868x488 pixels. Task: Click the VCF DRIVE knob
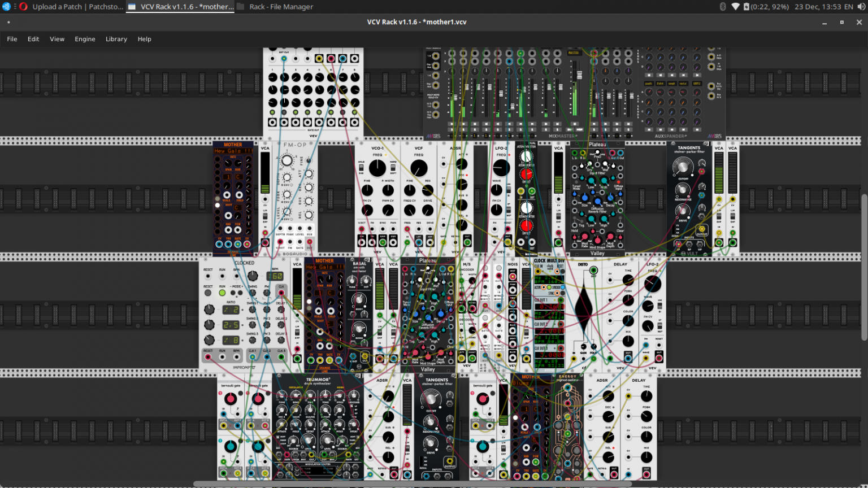point(428,210)
